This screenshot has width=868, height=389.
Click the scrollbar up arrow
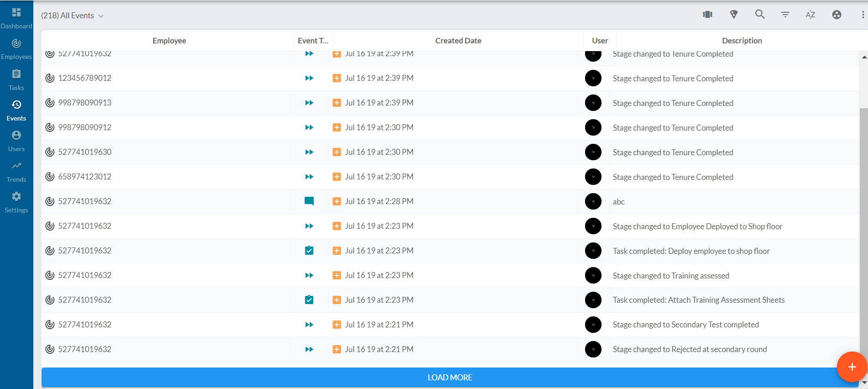point(864,57)
